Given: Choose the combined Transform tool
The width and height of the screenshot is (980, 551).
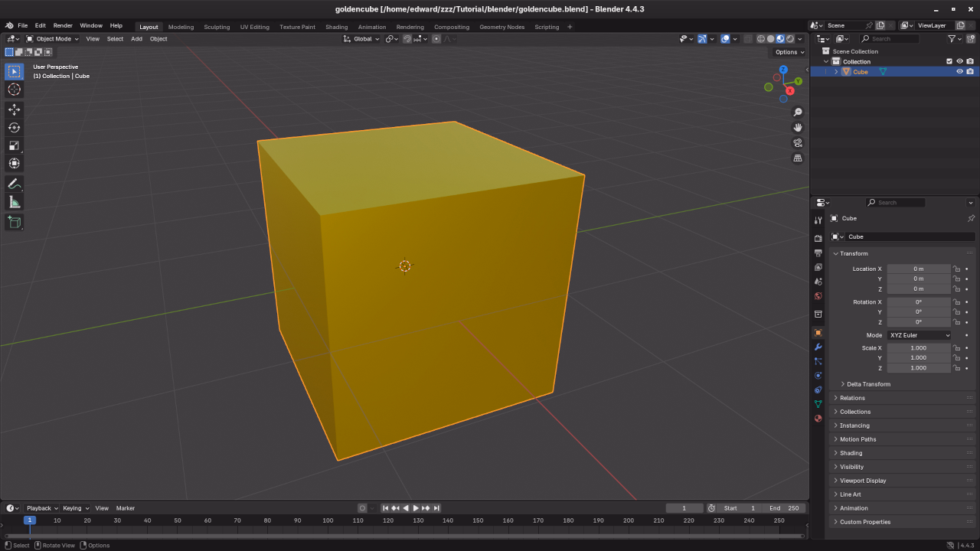Looking at the screenshot, I should pyautogui.click(x=14, y=163).
